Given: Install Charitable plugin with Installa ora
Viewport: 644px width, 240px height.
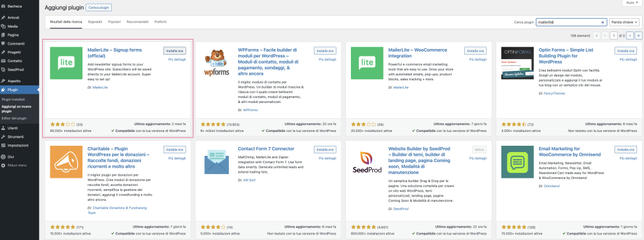Looking at the screenshot, I should (175, 150).
